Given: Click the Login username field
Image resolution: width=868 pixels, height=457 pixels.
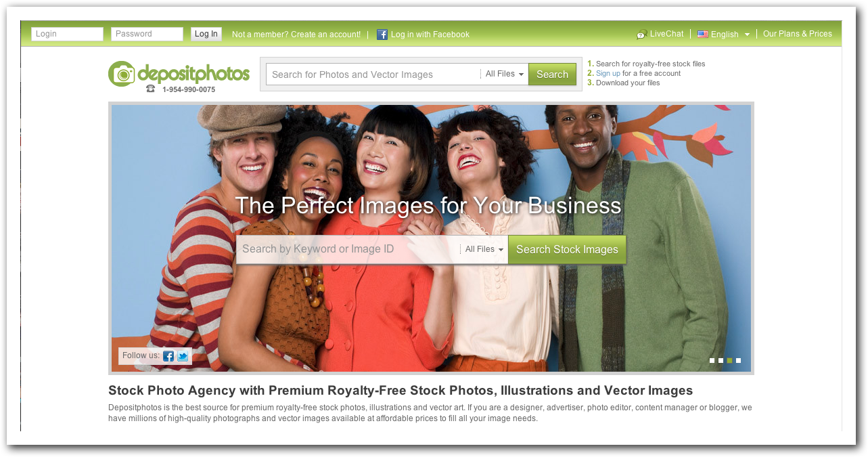Looking at the screenshot, I should click(x=67, y=34).
